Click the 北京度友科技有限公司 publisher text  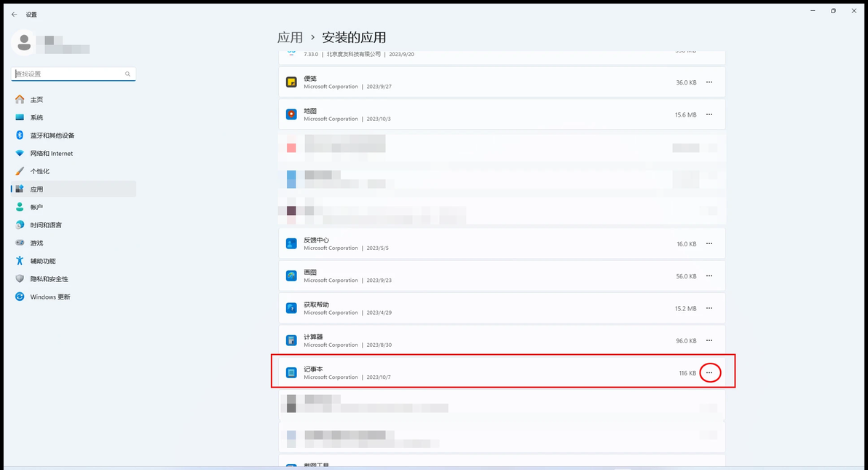[x=354, y=55]
